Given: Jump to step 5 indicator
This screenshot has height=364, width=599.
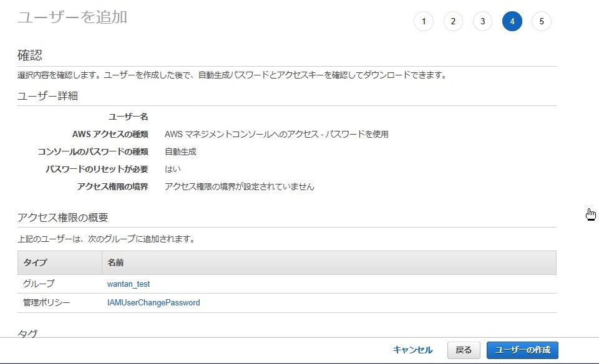Looking at the screenshot, I should point(542,21).
